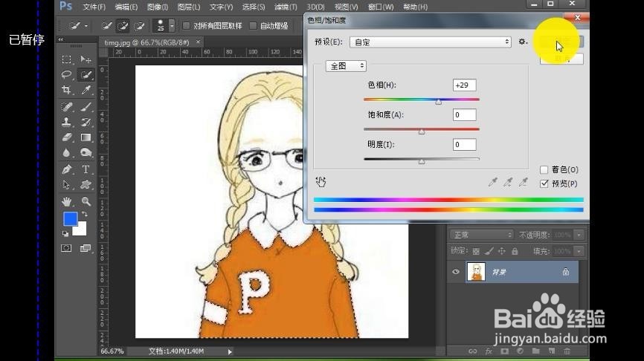Select the Zoom tool

(x=86, y=201)
